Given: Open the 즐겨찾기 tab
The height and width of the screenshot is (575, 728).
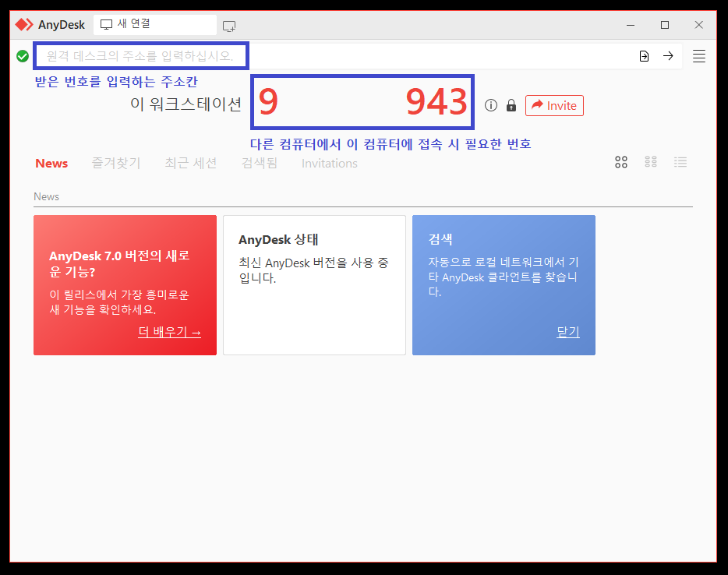Looking at the screenshot, I should click(116, 164).
